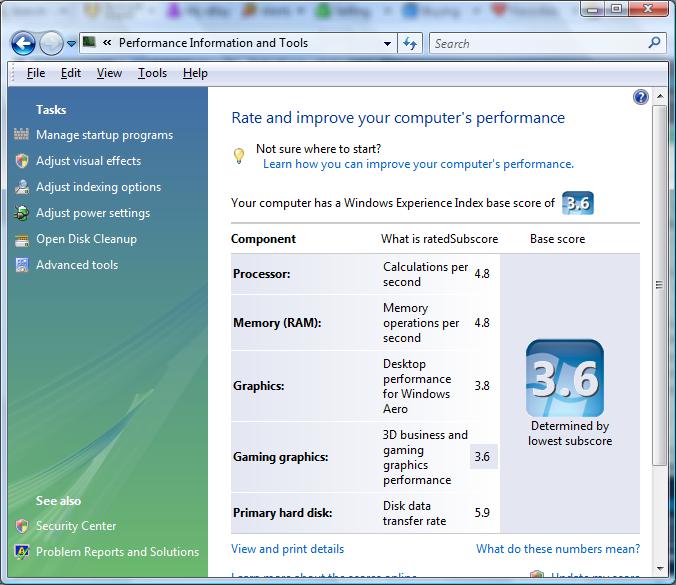The image size is (676, 585).
Task: Click View and print details link
Action: point(288,549)
